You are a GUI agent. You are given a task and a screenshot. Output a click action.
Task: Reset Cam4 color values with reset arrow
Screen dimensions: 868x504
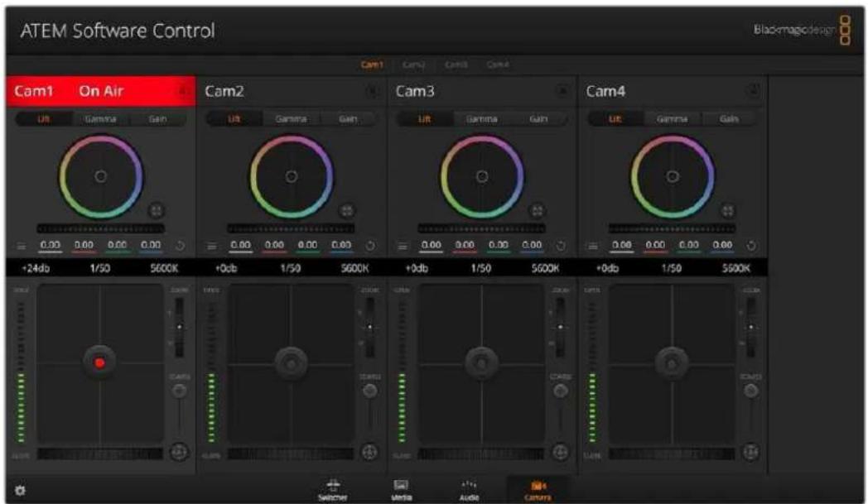[x=751, y=246]
